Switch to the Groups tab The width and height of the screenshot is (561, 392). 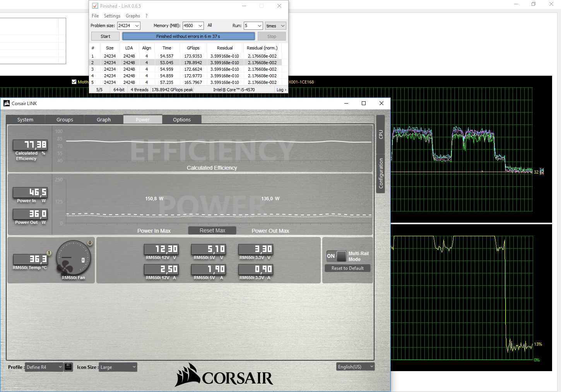click(65, 119)
